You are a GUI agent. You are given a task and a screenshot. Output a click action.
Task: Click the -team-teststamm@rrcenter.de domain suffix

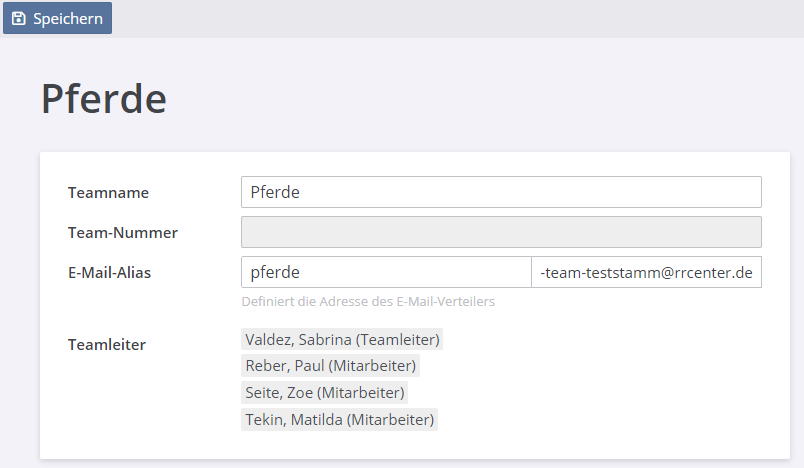point(646,272)
